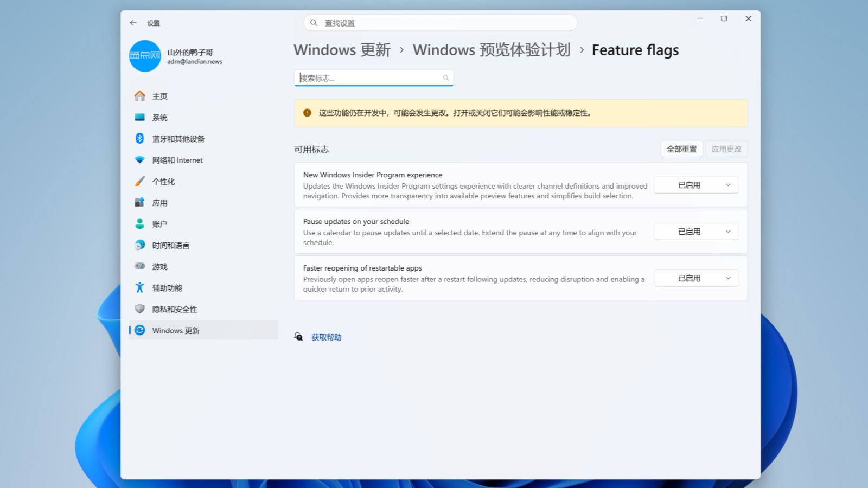Image resolution: width=868 pixels, height=488 pixels.
Task: Expand the Faster reopening of restartable apps dropdown
Action: point(696,278)
